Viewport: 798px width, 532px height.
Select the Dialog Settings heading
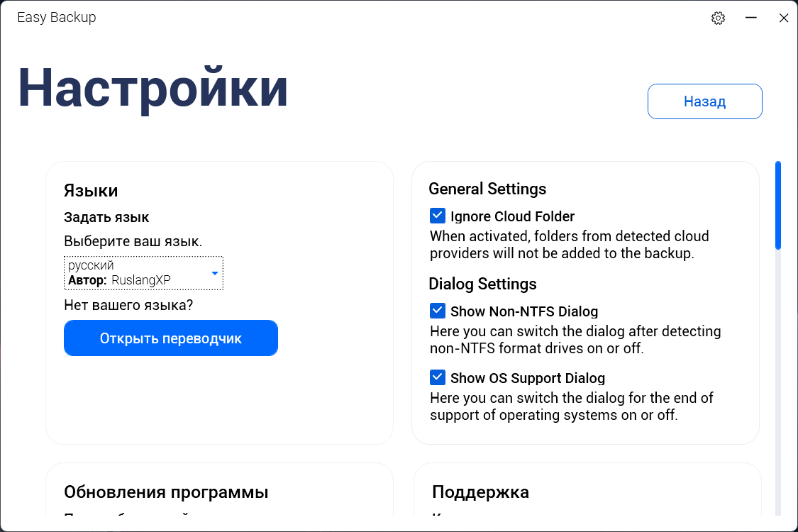click(482, 284)
